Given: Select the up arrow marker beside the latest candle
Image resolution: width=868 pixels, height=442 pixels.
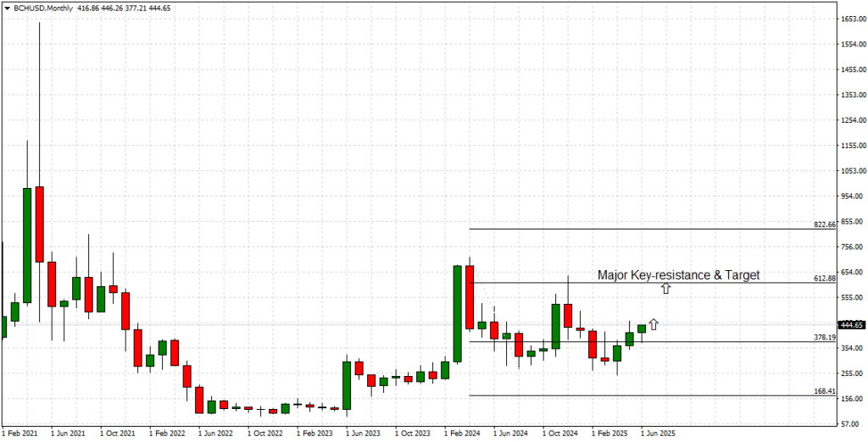Looking at the screenshot, I should [654, 324].
